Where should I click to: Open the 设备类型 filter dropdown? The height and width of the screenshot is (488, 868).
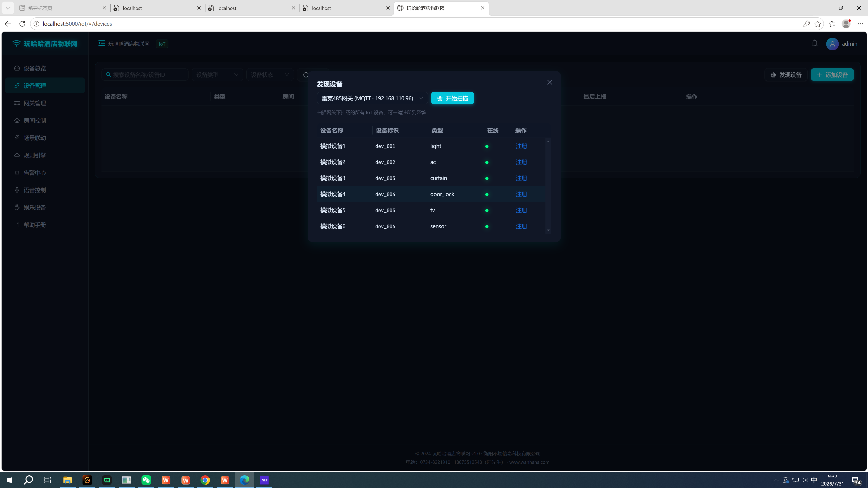pyautogui.click(x=217, y=75)
